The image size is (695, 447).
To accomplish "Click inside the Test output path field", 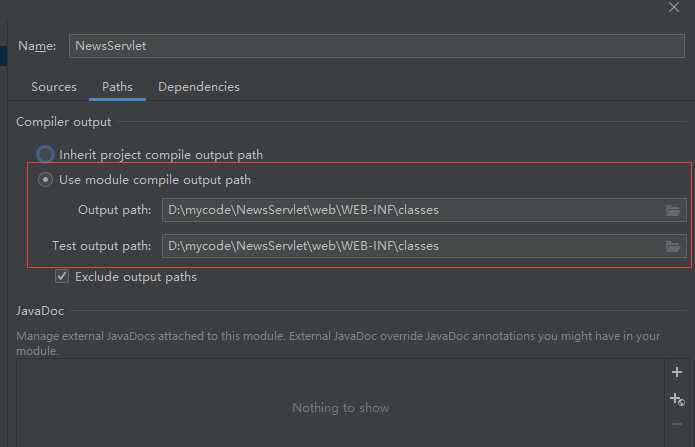I will (413, 246).
